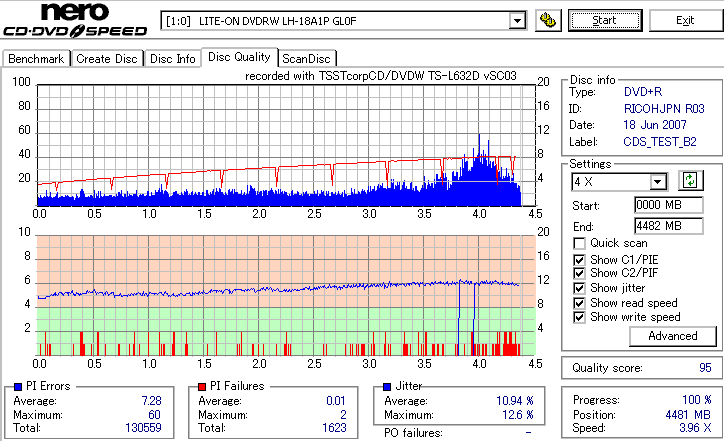Open the drive options icon next to Start

(548, 21)
